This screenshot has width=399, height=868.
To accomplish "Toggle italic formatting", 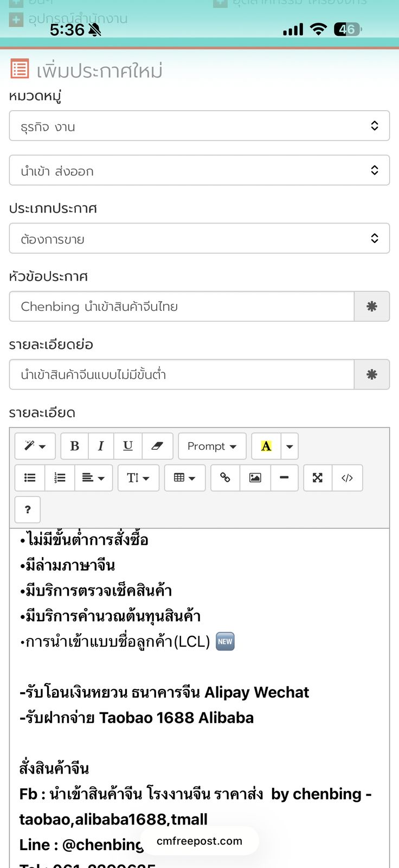I will tap(101, 446).
